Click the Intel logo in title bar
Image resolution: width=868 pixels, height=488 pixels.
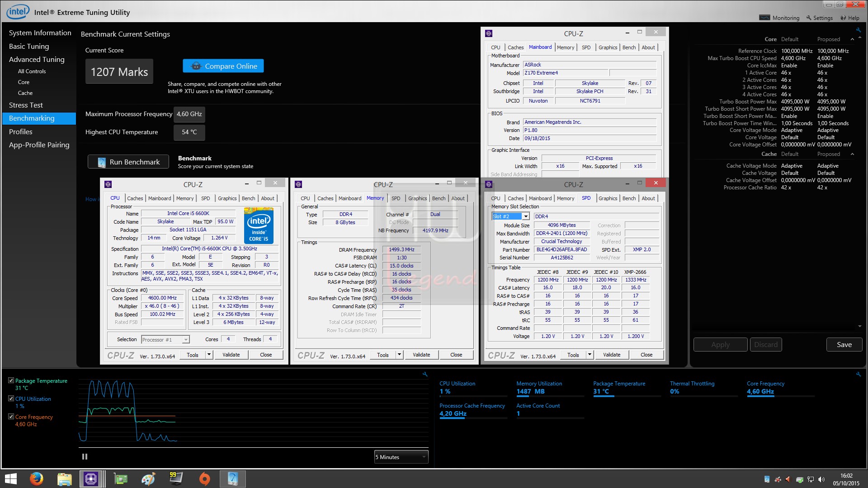point(17,11)
